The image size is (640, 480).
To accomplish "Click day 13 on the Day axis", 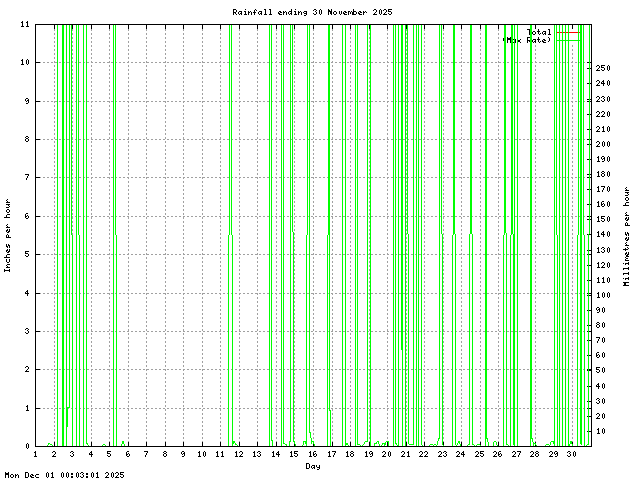I will (x=257, y=454).
